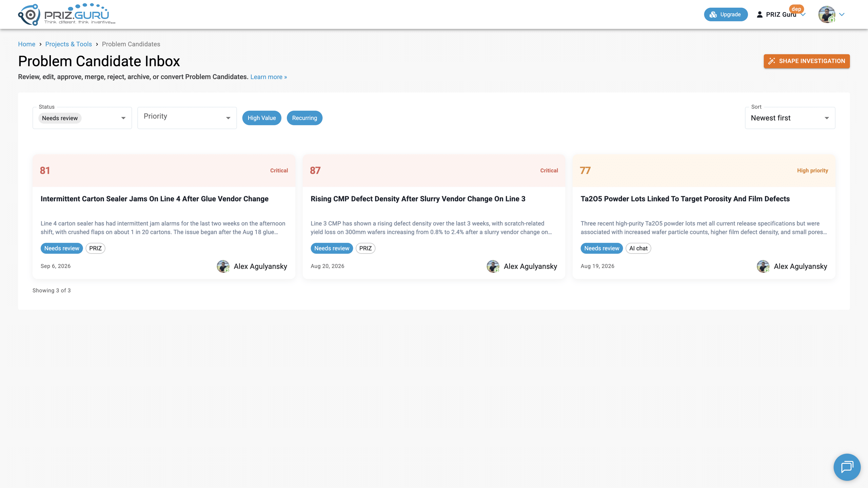The height and width of the screenshot is (488, 868).
Task: Click the Sep 6, 2026 date
Action: coord(56,266)
